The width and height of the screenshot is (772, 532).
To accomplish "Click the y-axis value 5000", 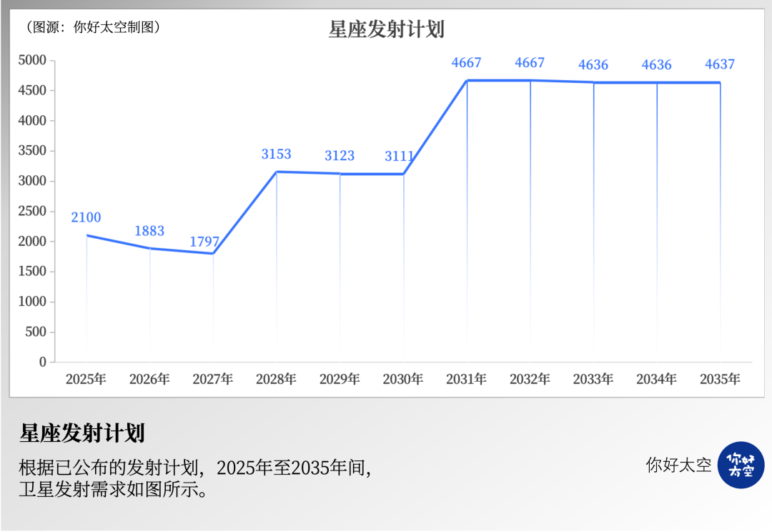I will [x=32, y=60].
